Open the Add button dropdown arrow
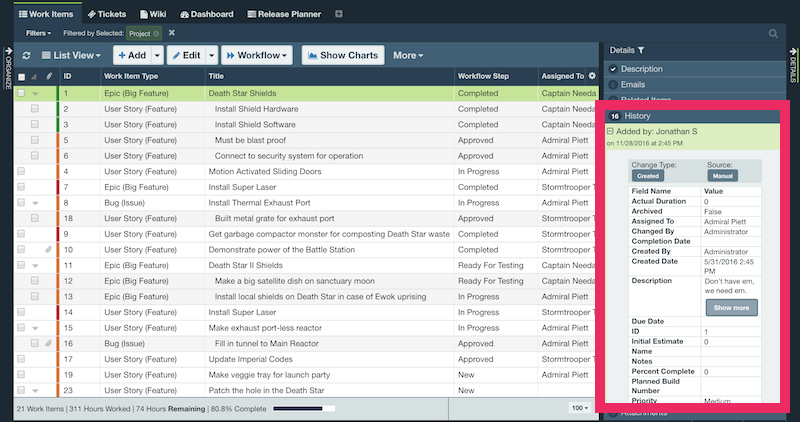The image size is (800, 422). click(157, 55)
